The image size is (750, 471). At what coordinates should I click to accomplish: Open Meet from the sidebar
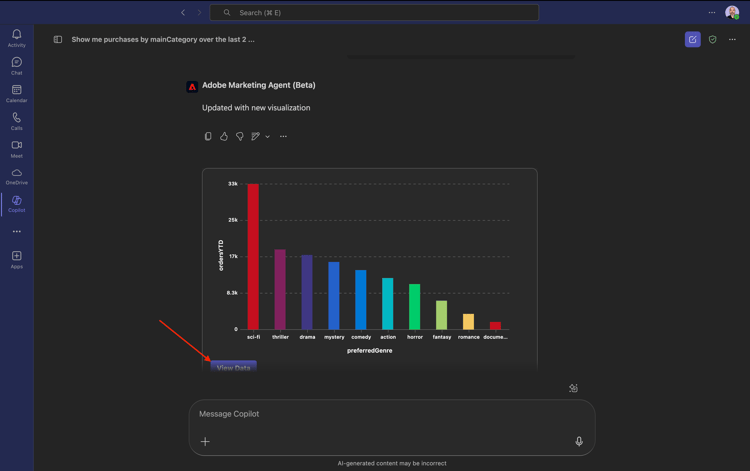pos(17,149)
